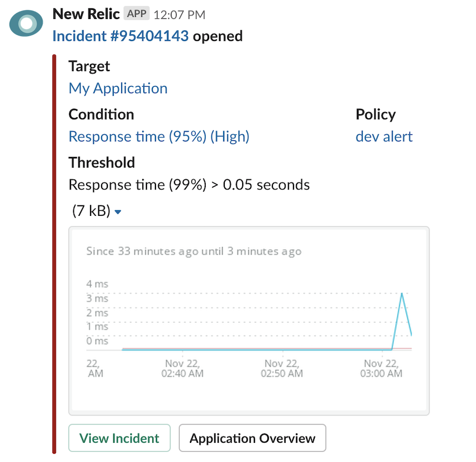476x462 pixels.
Task: Click the APP badge next to New Relic
Action: [137, 14]
